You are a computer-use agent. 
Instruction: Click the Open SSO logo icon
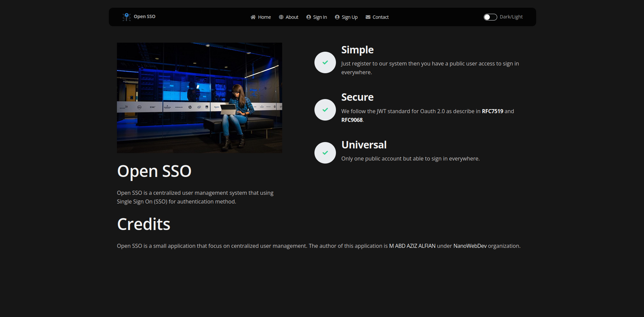tap(126, 17)
